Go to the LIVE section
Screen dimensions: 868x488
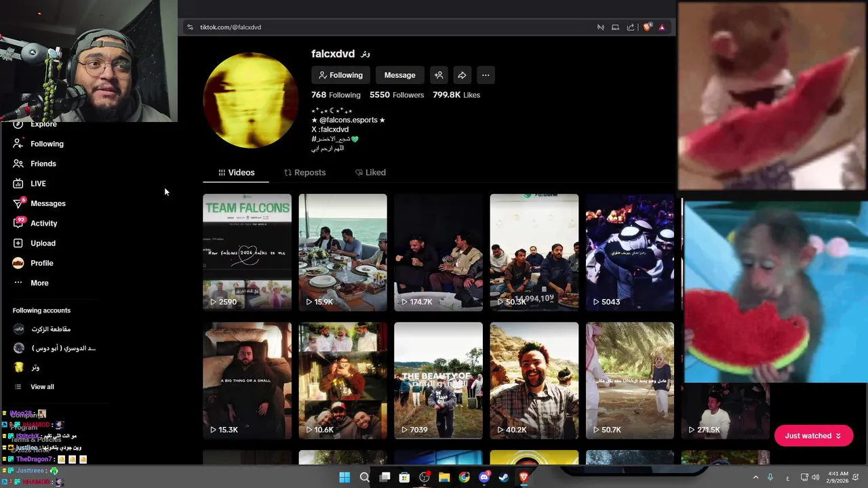[29, 184]
